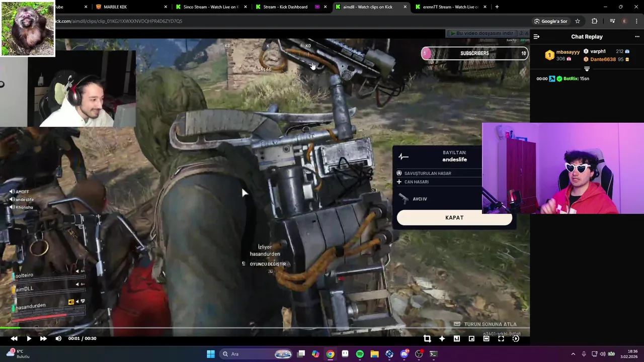Toggle picture-in-picture mode in the player
The image size is (644, 362).
point(471,339)
